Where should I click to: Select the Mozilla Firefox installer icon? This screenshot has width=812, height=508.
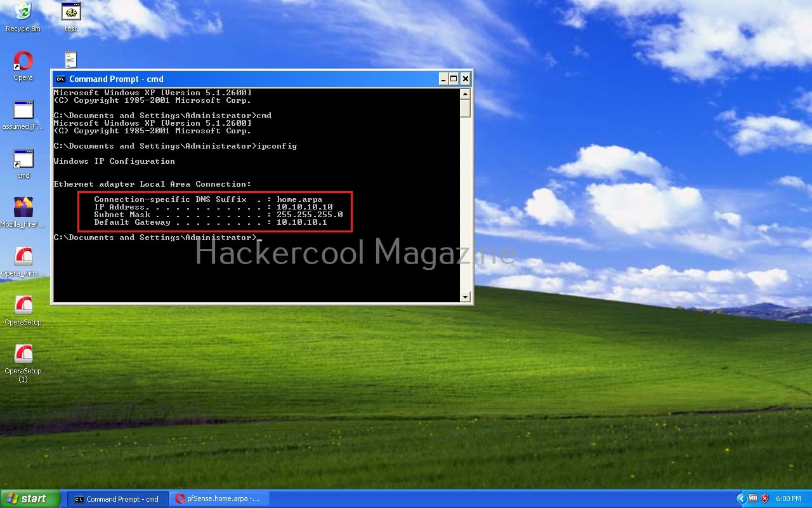click(23, 208)
